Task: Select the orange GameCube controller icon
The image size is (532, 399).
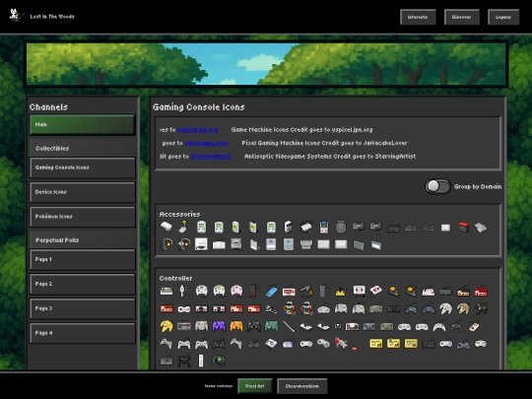Action: tap(236, 326)
